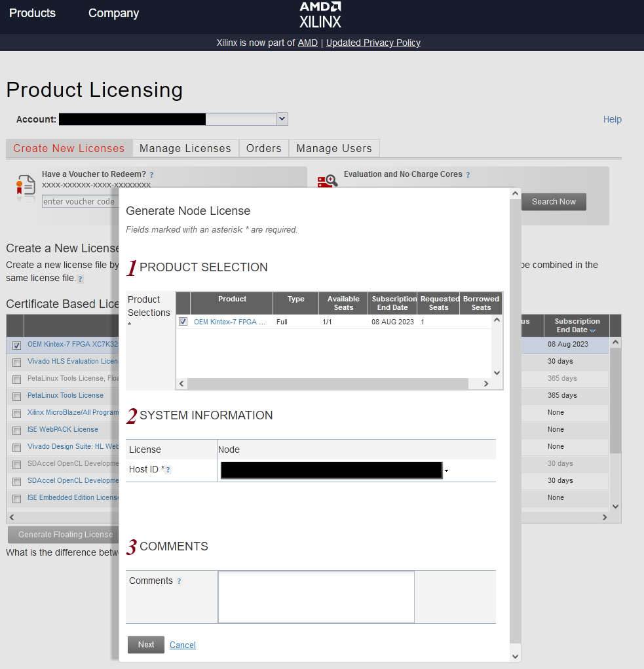
Task: Open help icon next to Voucher to Redeem
Action: coord(151,175)
